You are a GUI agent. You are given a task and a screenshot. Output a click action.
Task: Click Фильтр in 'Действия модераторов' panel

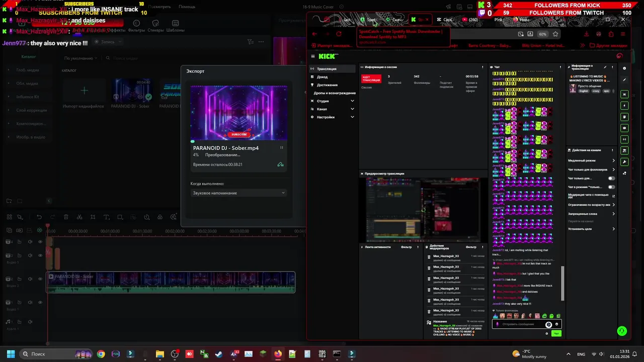pyautogui.click(x=471, y=247)
